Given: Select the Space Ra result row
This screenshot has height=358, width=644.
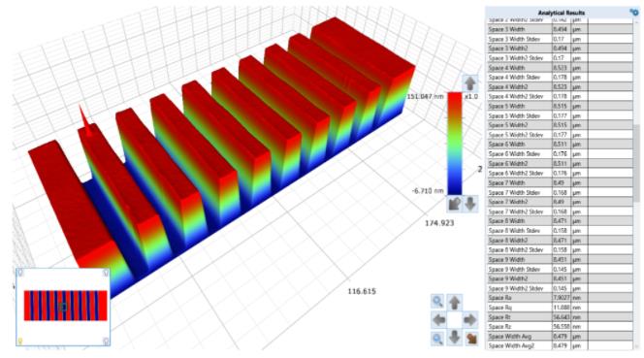Looking at the screenshot, I should tap(561, 298).
